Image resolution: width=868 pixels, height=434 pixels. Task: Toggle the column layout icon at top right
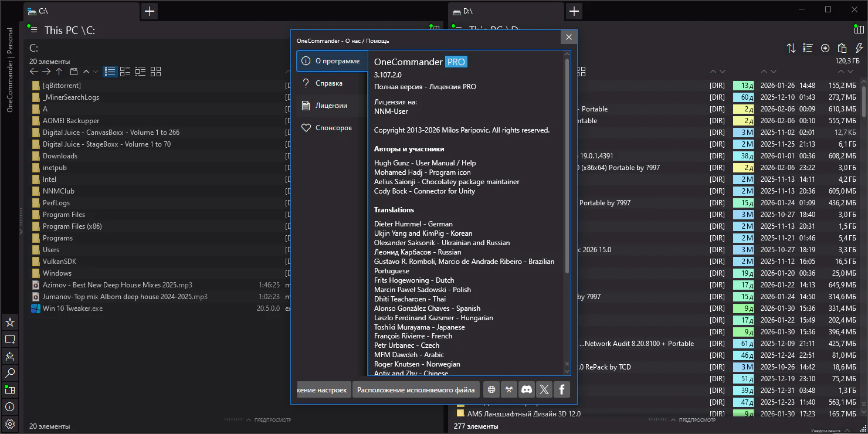(859, 29)
